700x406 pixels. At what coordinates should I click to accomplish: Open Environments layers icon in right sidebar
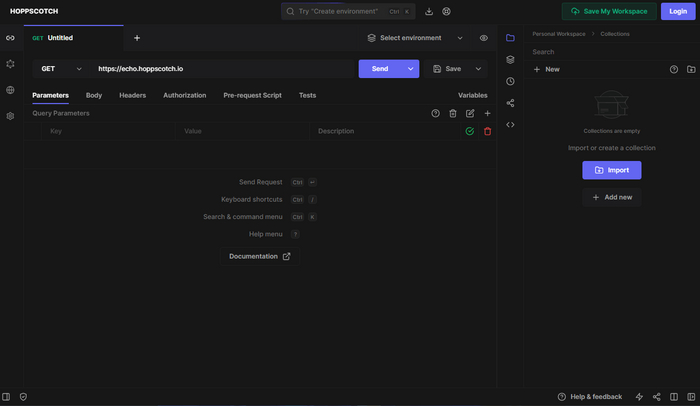510,59
